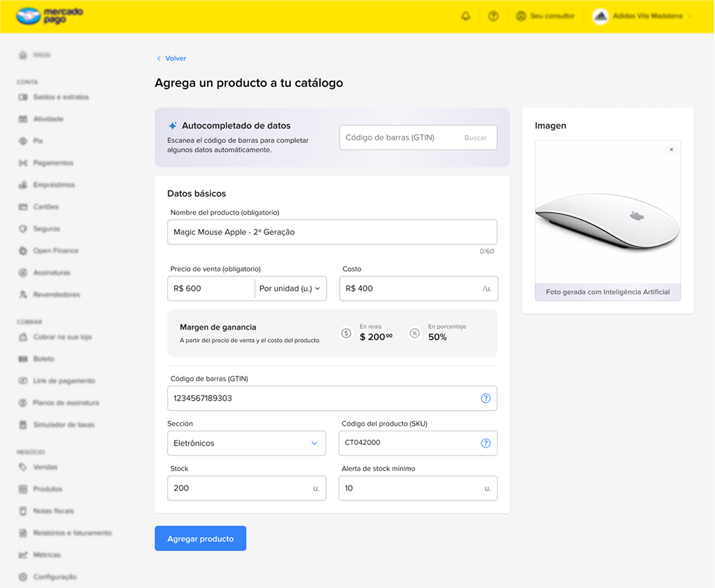
Task: Click the SKU field CT042000
Action: pos(418,443)
